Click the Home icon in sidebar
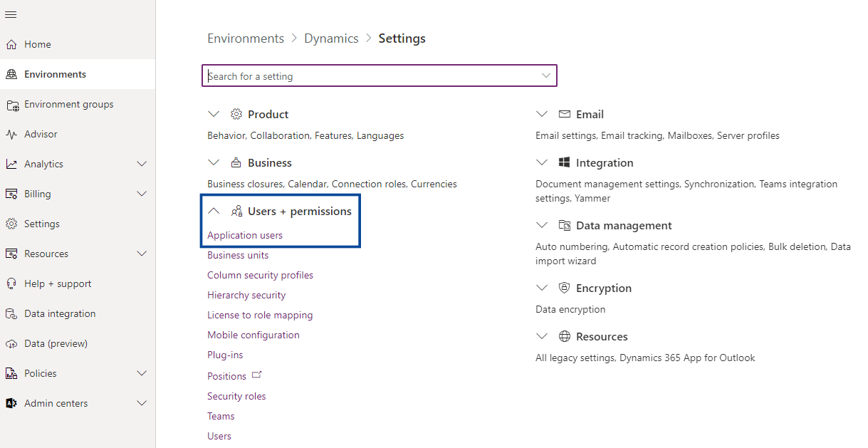Image resolution: width=868 pixels, height=448 pixels. 11,44
